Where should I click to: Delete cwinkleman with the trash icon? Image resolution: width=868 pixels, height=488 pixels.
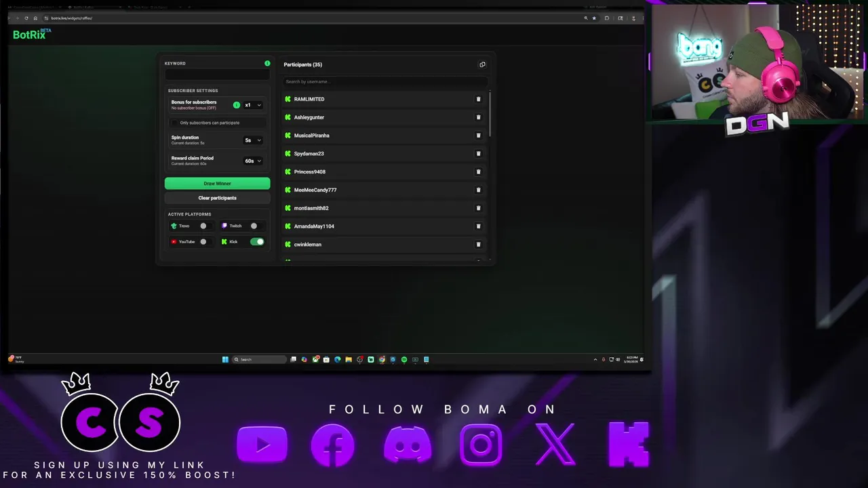478,244
